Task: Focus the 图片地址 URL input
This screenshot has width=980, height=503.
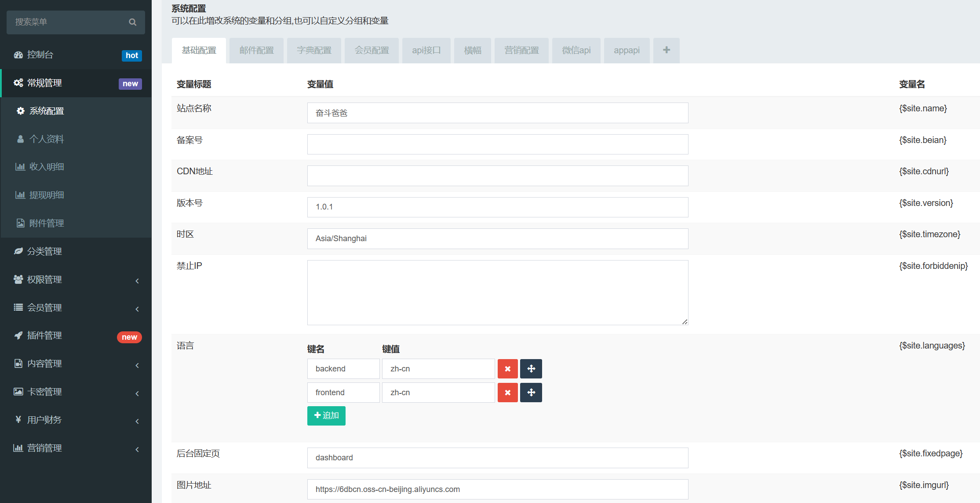Action: click(x=498, y=489)
